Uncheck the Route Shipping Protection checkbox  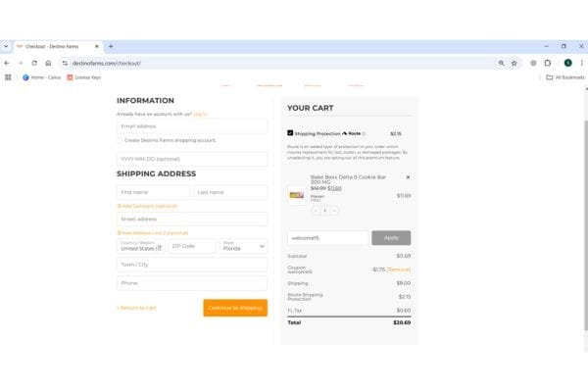[290, 132]
